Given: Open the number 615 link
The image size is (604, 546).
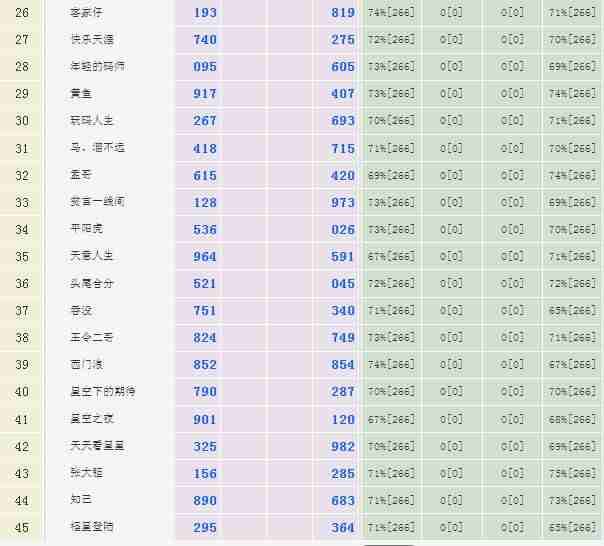Looking at the screenshot, I should (x=205, y=175).
